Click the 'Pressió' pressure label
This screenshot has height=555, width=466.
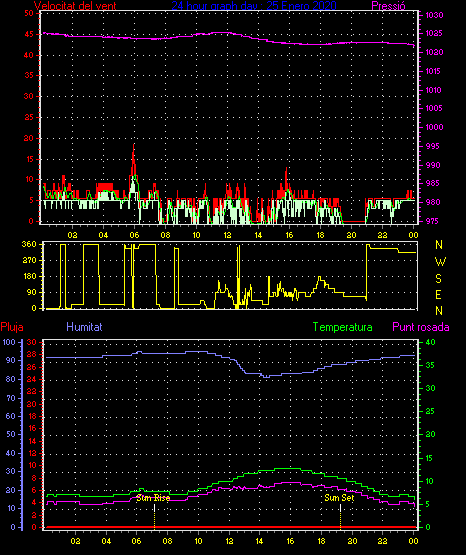point(388,6)
